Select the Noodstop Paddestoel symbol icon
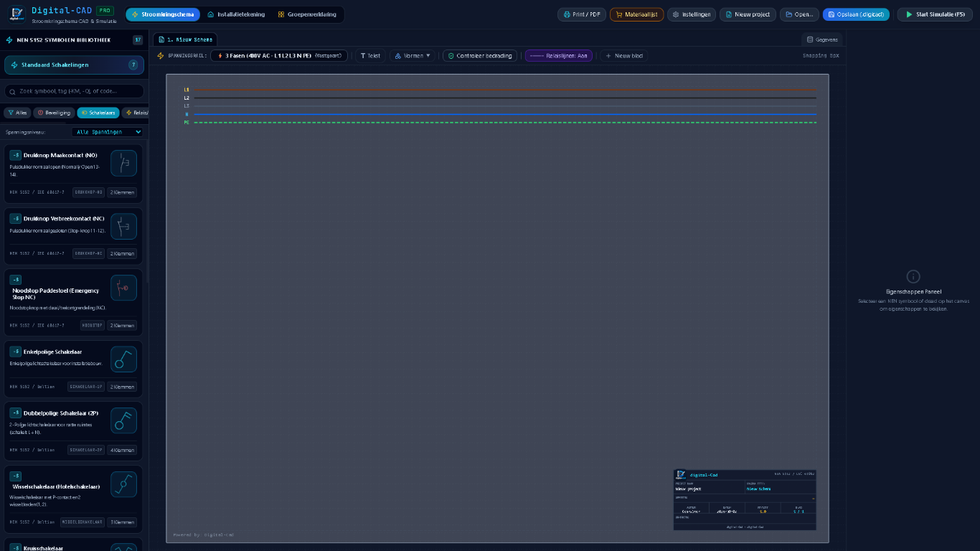The height and width of the screenshot is (551, 980). (123, 288)
